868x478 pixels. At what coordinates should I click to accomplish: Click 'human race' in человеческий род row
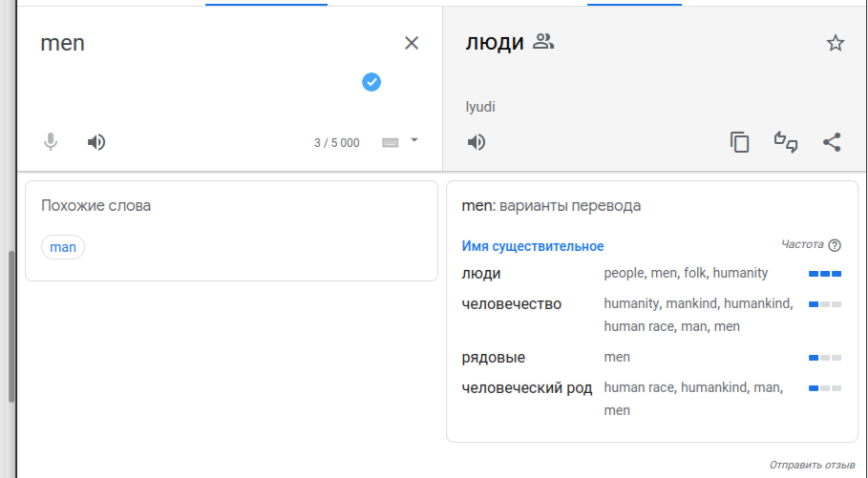pos(640,387)
